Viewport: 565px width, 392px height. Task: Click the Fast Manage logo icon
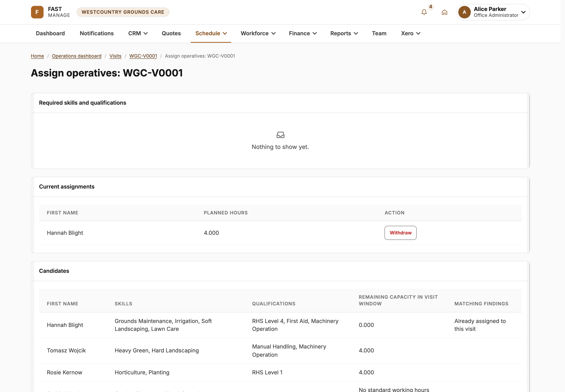pos(37,12)
